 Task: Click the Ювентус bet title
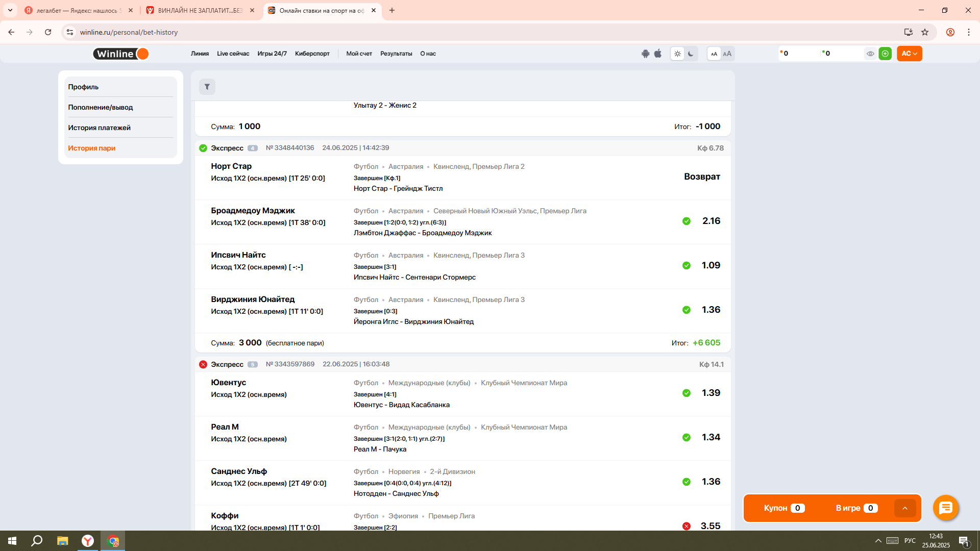tap(228, 383)
